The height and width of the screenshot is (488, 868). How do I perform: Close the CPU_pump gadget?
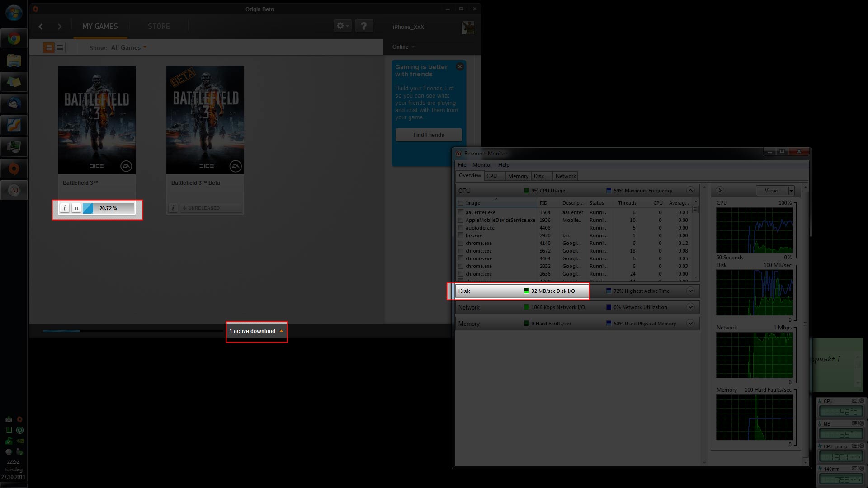[x=862, y=446]
